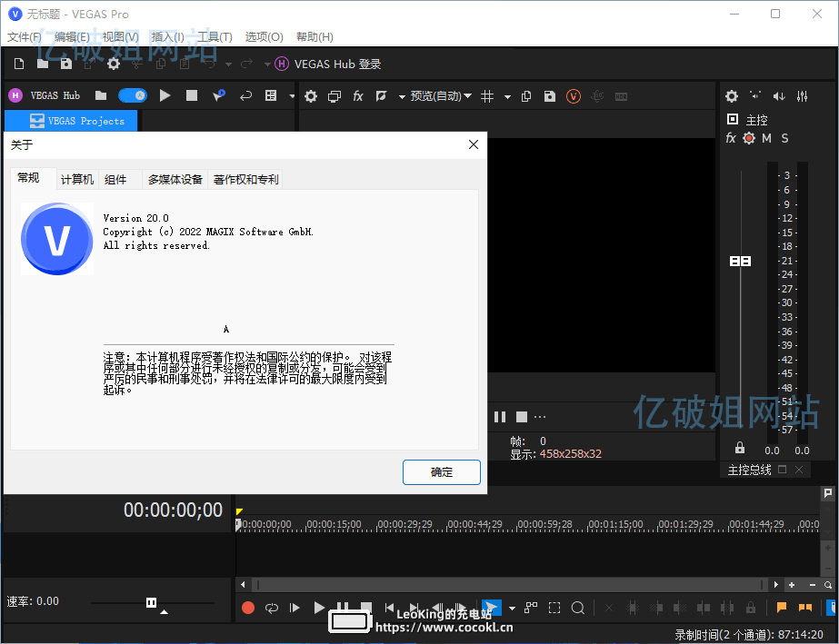
Task: Click the downmix output icon in master bus
Action: 755,95
